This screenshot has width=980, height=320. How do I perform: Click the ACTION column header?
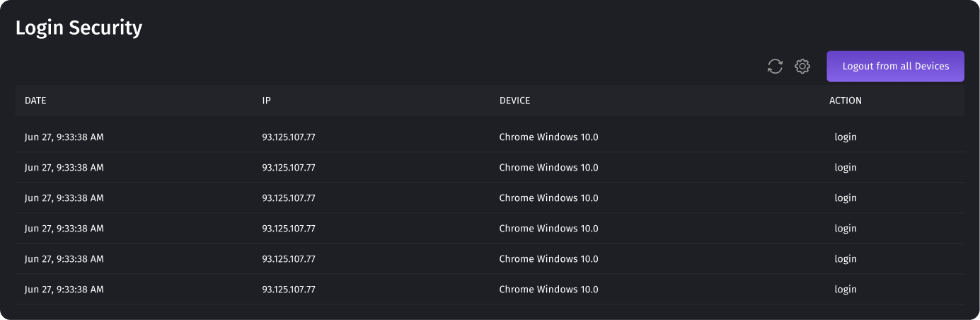846,101
